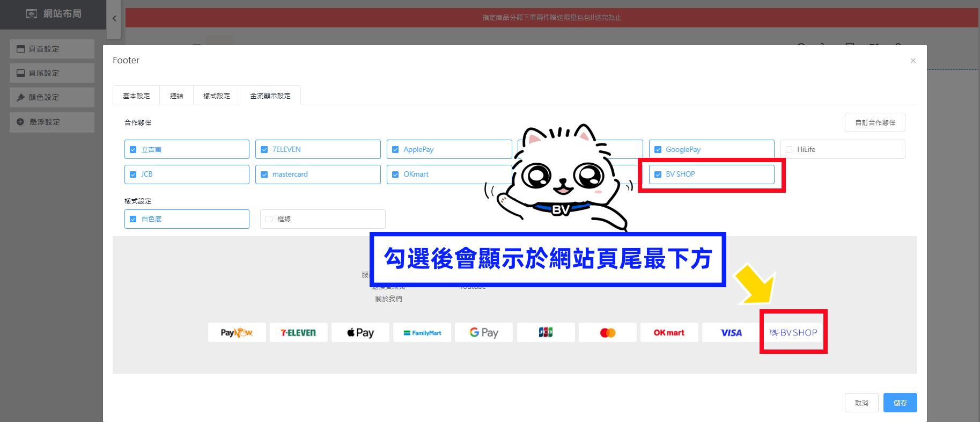This screenshot has height=422, width=980.
Task: Click the 顏色設定 paintbrush icon
Action: tap(21, 97)
